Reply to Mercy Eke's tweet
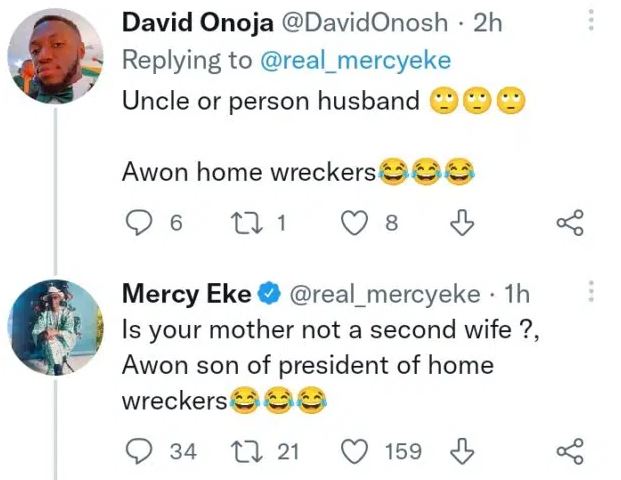 coord(140,451)
